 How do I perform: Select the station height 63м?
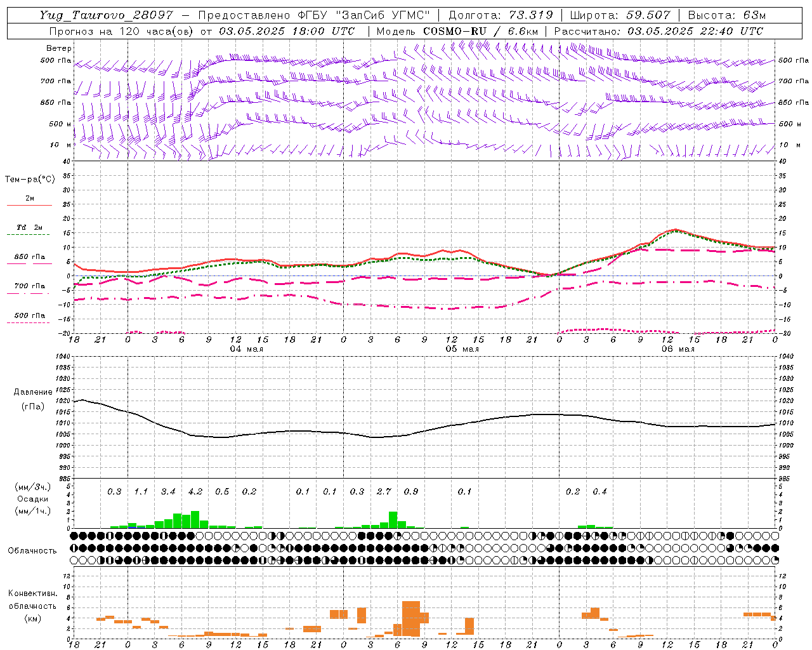[754, 15]
